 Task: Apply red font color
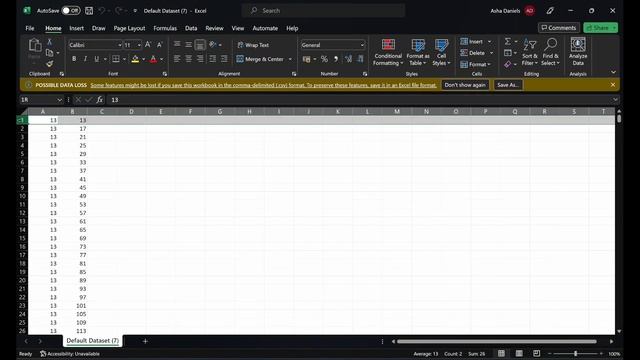[153, 59]
